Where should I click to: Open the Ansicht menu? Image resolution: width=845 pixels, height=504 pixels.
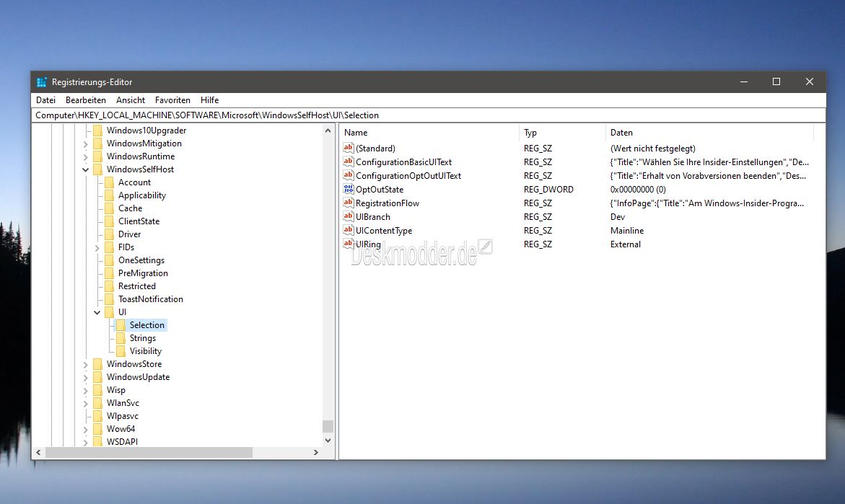point(131,100)
